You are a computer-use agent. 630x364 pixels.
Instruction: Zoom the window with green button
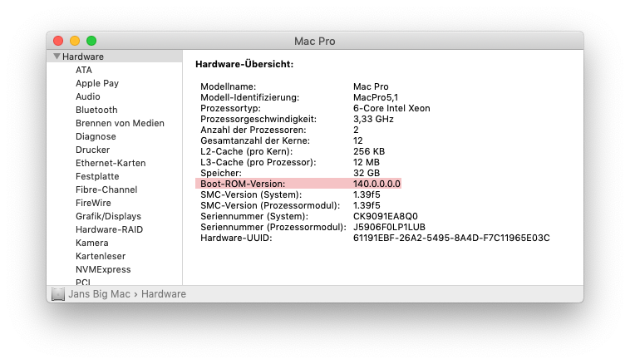(91, 41)
